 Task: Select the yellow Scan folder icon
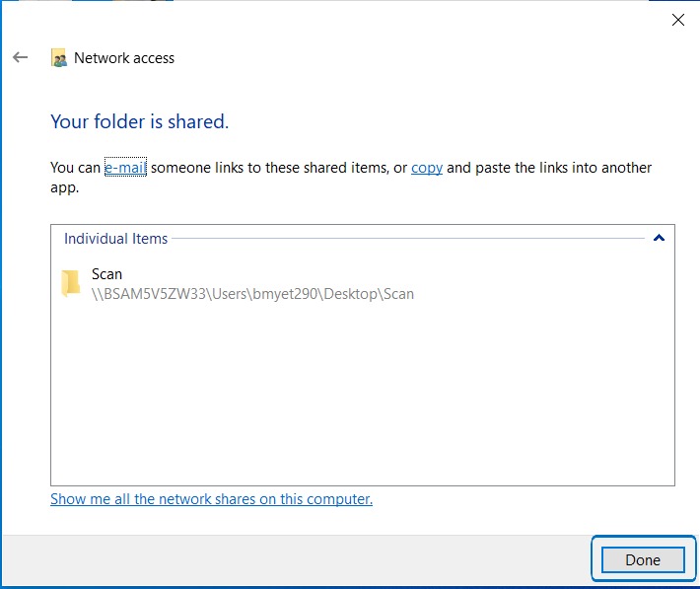(70, 283)
